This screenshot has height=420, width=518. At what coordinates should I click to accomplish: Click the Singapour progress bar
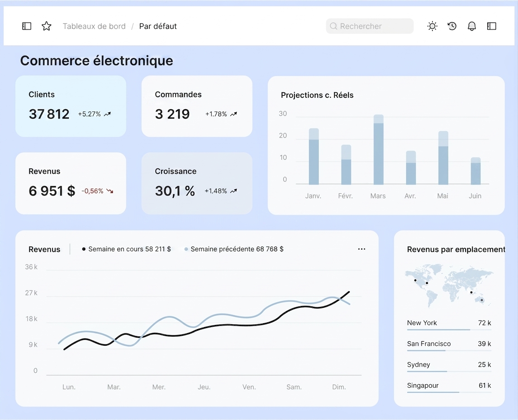(x=449, y=392)
